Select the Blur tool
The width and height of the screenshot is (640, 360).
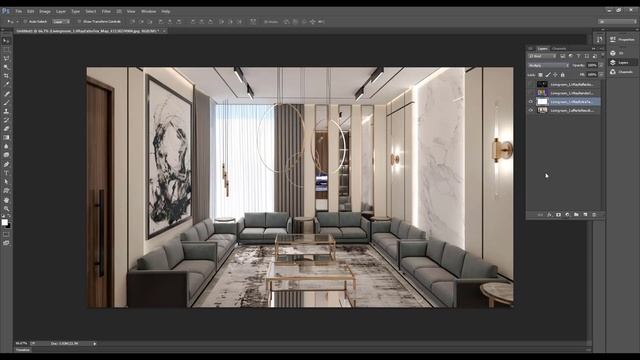click(x=6, y=146)
